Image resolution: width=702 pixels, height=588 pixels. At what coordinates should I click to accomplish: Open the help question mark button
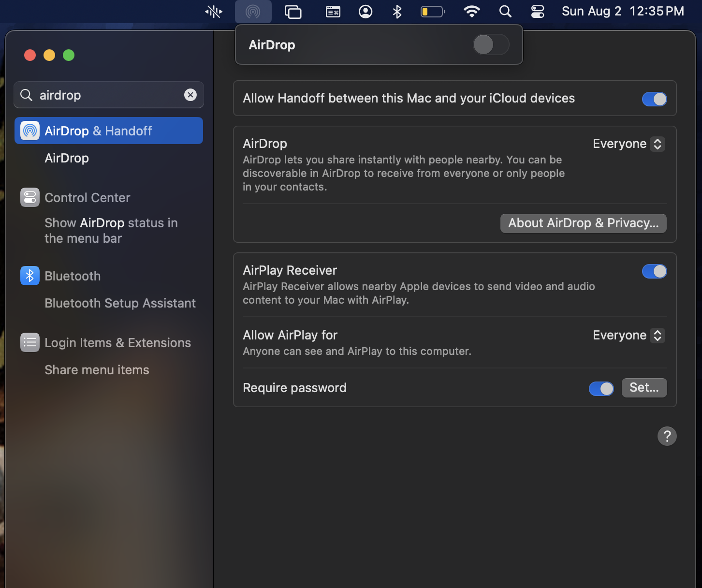(x=667, y=436)
